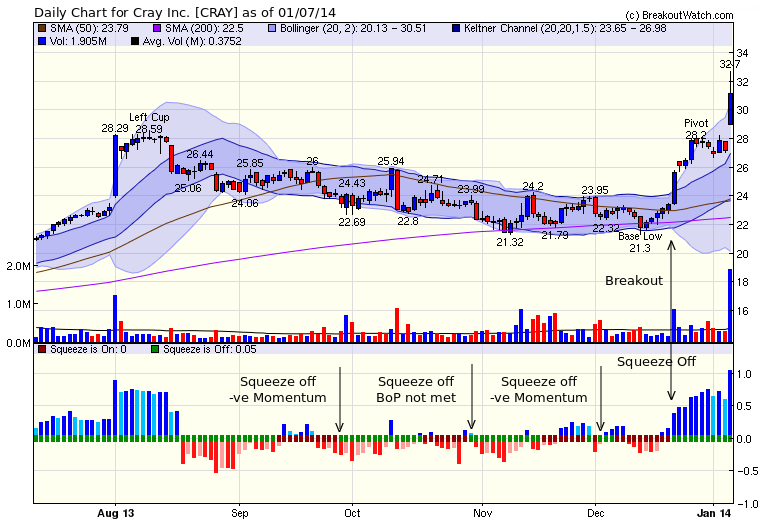Click the 32.7 high price label
This screenshot has width=766, height=525.
(x=730, y=64)
